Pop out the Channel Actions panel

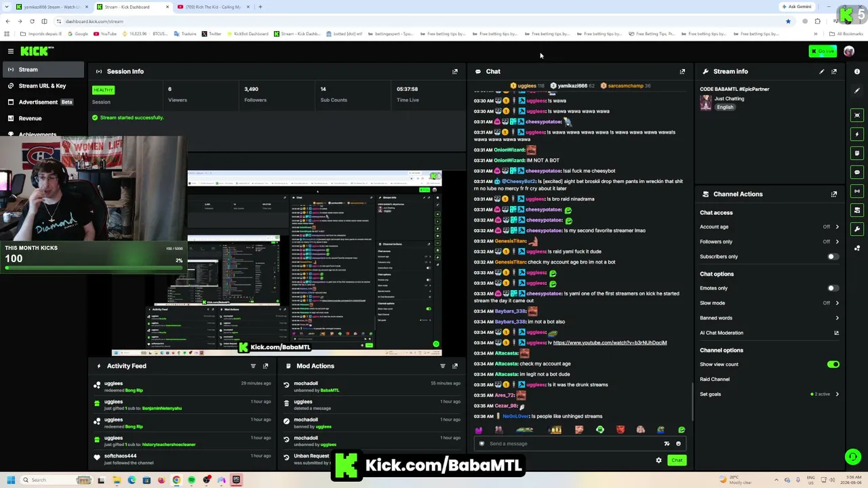834,194
